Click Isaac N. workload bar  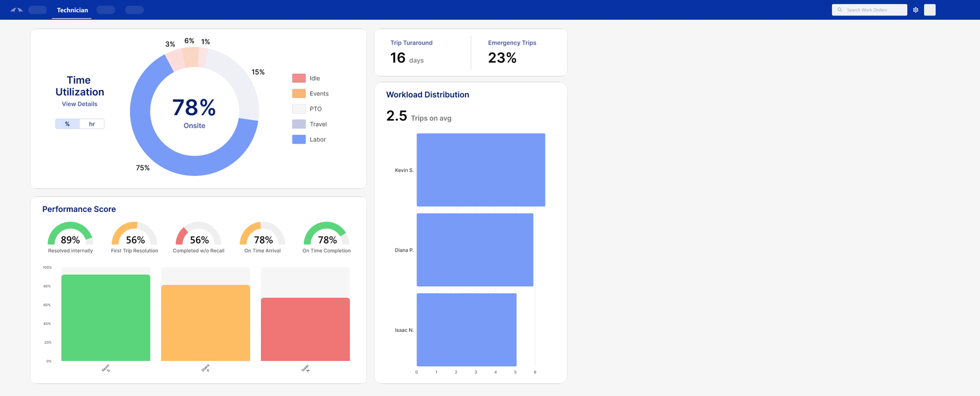click(x=467, y=330)
